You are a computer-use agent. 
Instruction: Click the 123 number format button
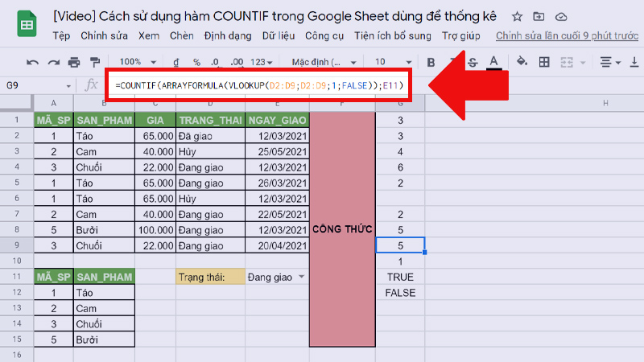(x=261, y=62)
